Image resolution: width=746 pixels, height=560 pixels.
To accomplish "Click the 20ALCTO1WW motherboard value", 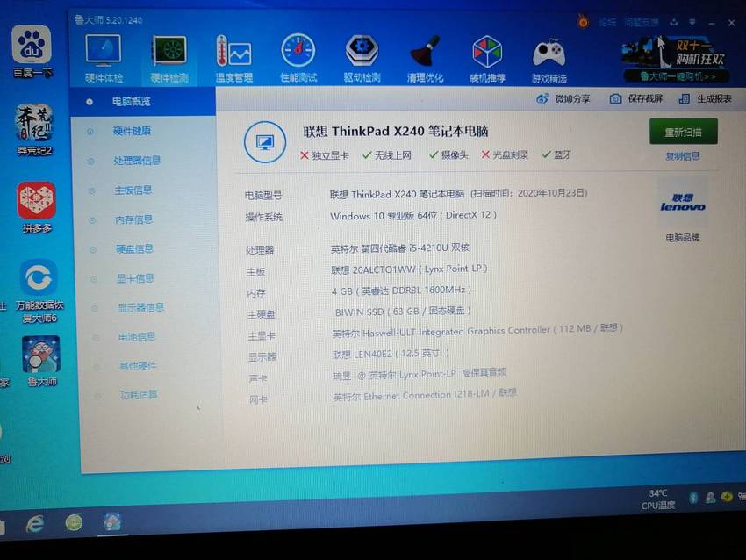I will [x=409, y=269].
